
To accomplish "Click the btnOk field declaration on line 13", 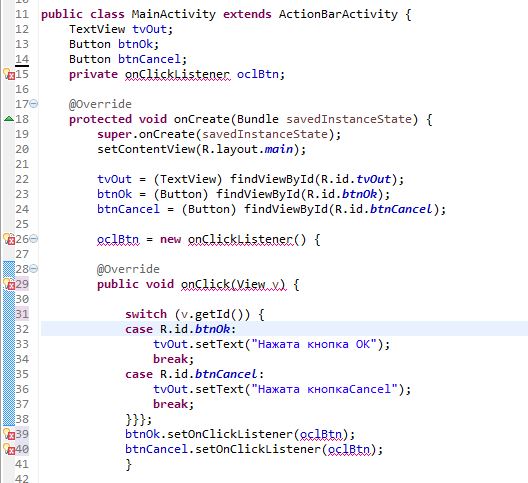I will [135, 44].
